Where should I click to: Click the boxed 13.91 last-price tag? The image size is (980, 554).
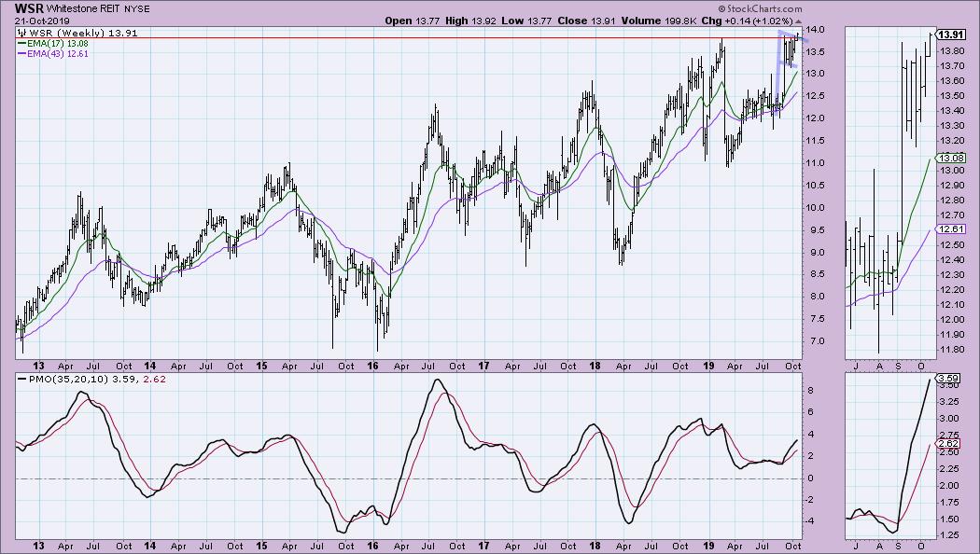(950, 35)
